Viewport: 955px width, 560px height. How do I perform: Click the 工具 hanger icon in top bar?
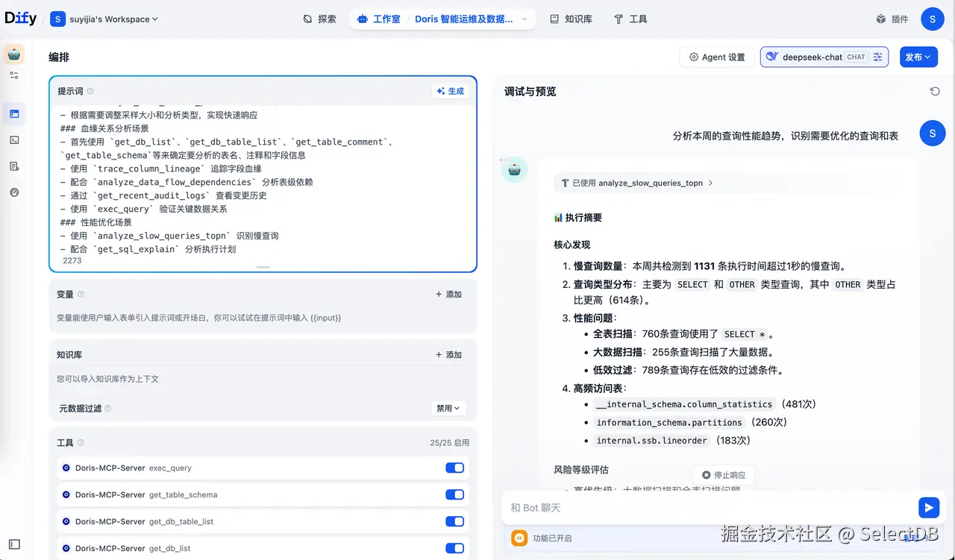(x=630, y=19)
